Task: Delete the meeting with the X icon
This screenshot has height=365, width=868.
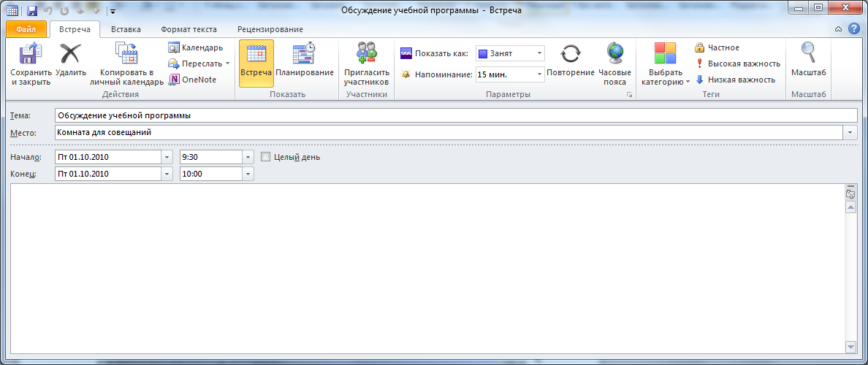Action: click(71, 54)
